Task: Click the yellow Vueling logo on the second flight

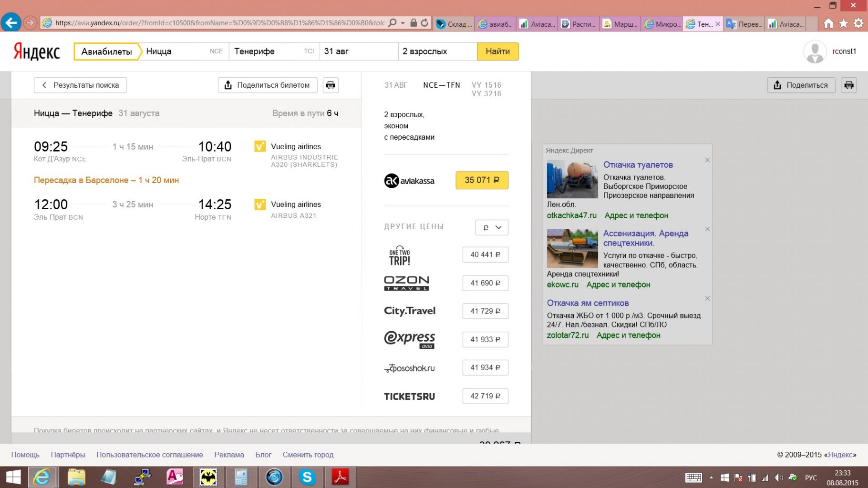Action: (260, 204)
